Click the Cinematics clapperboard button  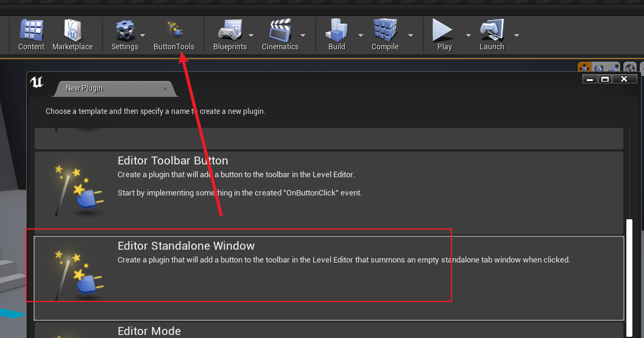pyautogui.click(x=280, y=35)
